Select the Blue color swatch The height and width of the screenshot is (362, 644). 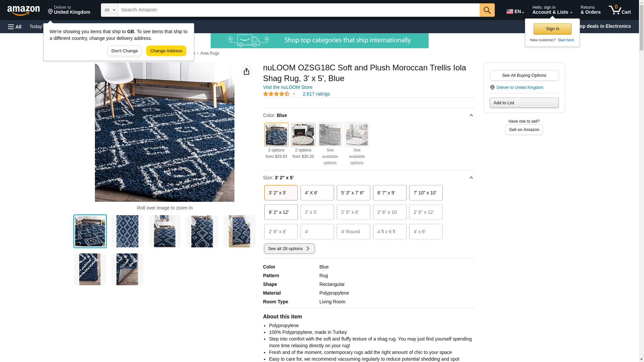tap(276, 135)
